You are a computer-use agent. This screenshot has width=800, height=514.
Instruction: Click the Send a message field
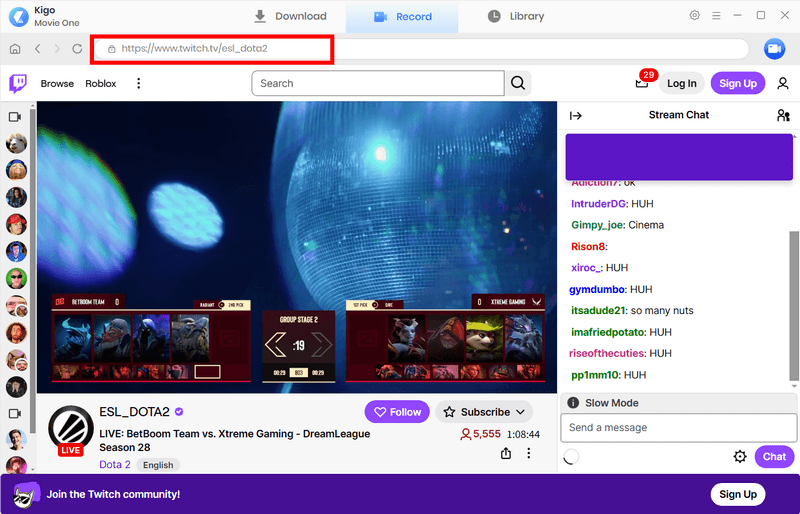676,428
